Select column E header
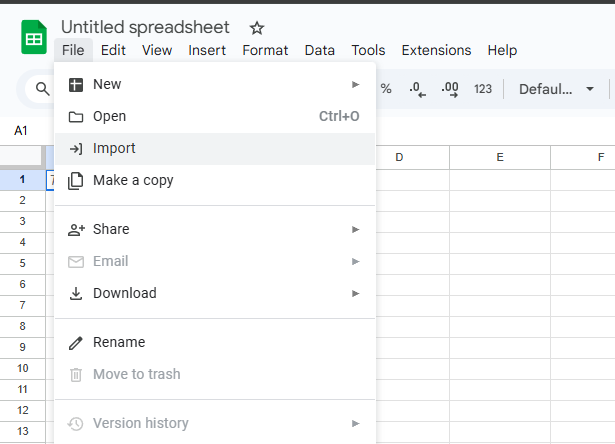Image resolution: width=615 pixels, height=444 pixels. pyautogui.click(x=499, y=157)
